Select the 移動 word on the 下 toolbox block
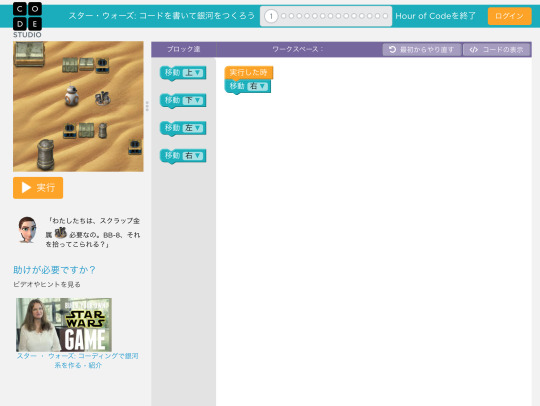The image size is (540, 406). (172, 100)
